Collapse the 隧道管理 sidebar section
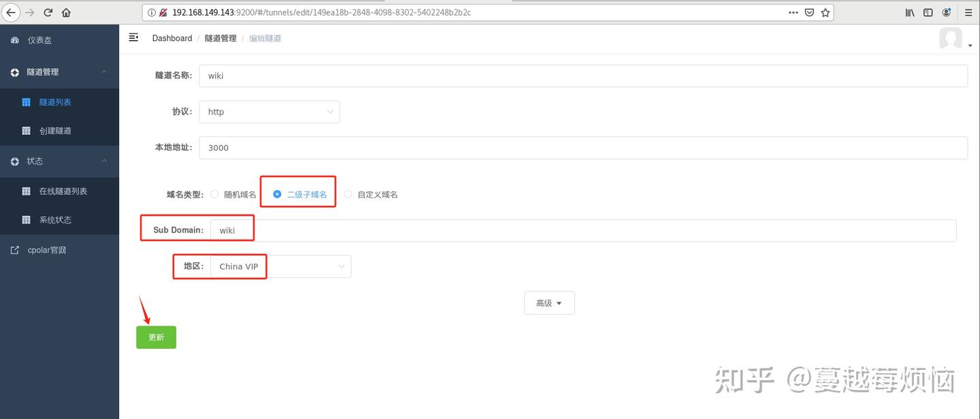 coord(103,72)
